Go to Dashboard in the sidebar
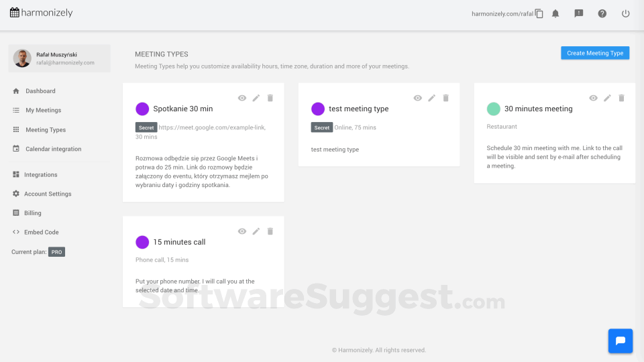The height and width of the screenshot is (362, 644). click(x=40, y=91)
